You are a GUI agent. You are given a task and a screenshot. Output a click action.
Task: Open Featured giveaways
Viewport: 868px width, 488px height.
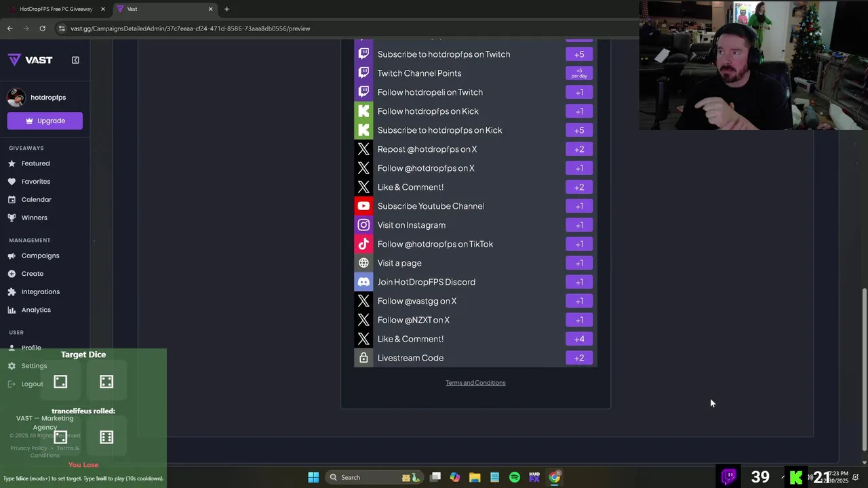(x=35, y=163)
